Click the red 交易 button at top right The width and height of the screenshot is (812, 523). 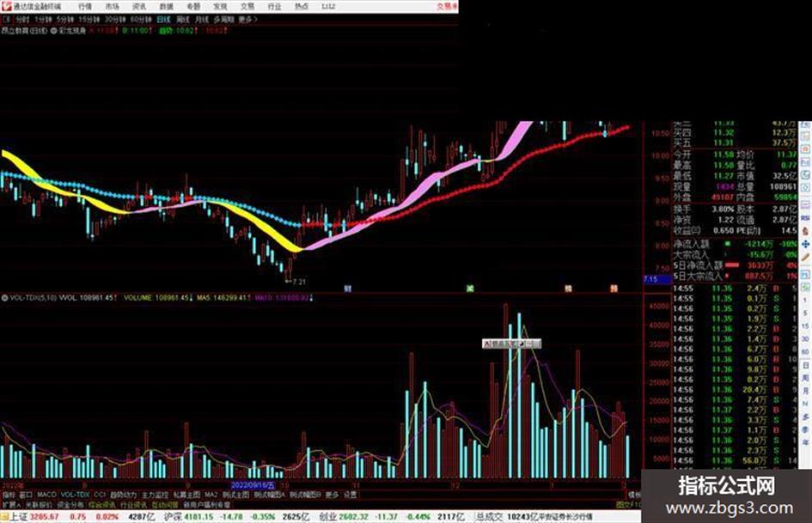point(447,6)
